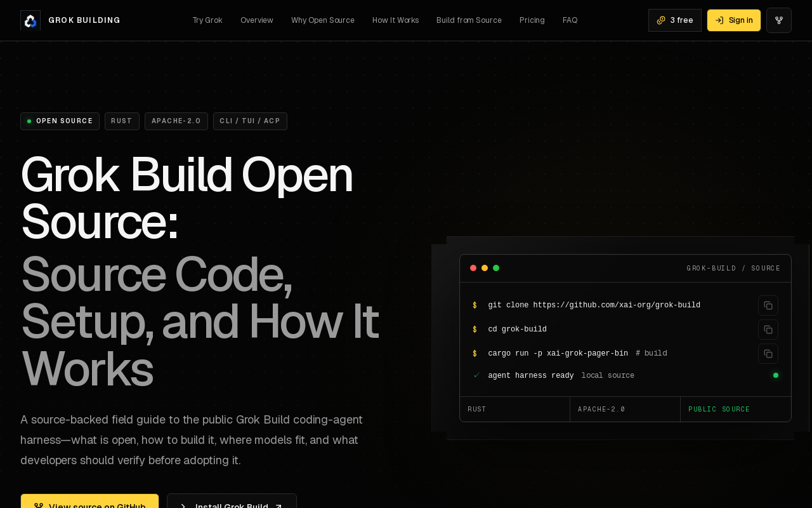Click the PUBLIC SOURCE footer label
The width and height of the screenshot is (812, 508).
[x=719, y=410]
